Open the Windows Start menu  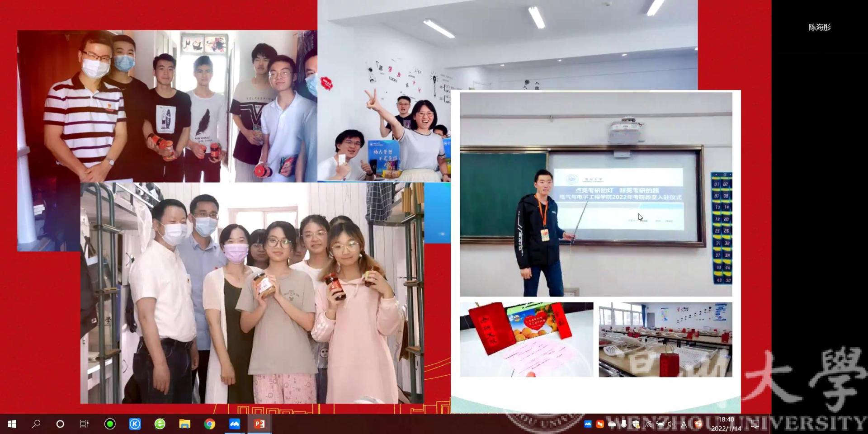[12, 424]
